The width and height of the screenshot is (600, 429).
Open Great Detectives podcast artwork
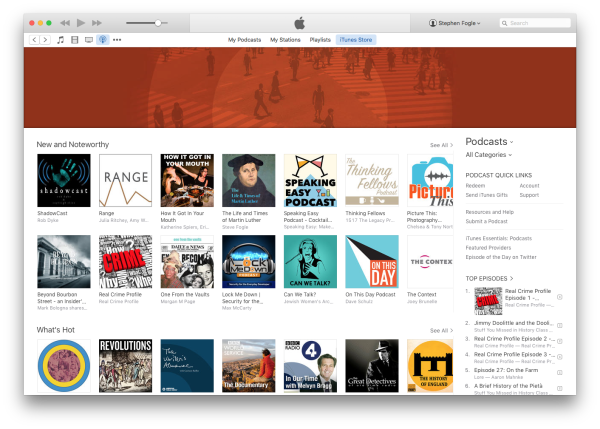tap(372, 366)
